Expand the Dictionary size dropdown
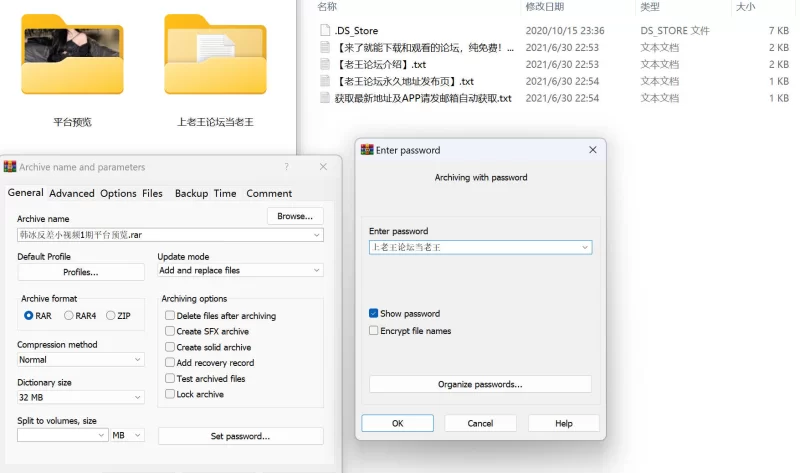The width and height of the screenshot is (800, 473). point(81,397)
